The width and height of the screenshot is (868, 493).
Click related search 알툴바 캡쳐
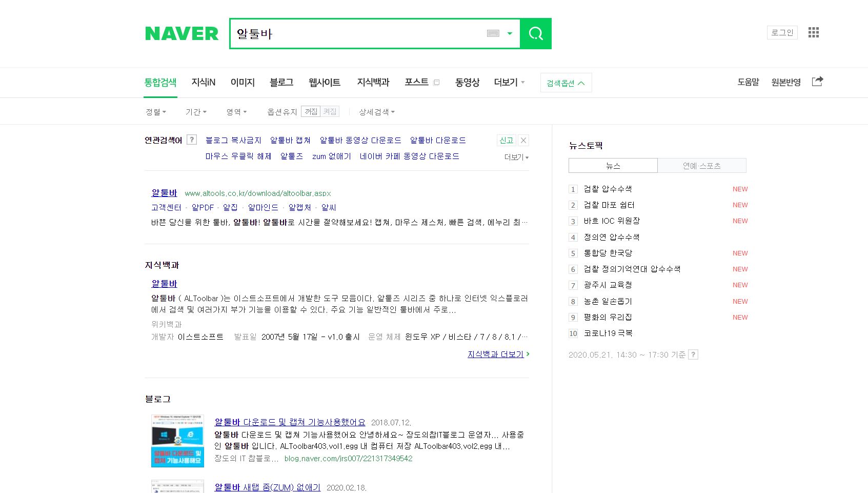pyautogui.click(x=290, y=140)
